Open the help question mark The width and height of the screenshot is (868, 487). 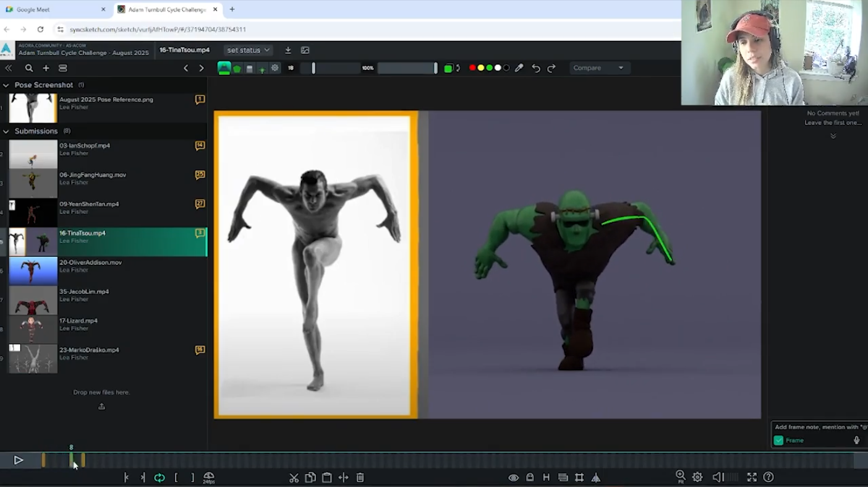(768, 477)
